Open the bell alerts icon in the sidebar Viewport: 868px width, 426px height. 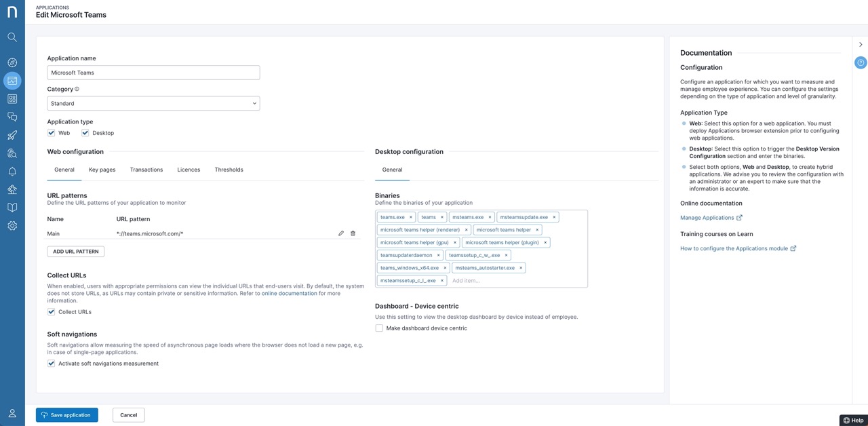coord(12,172)
